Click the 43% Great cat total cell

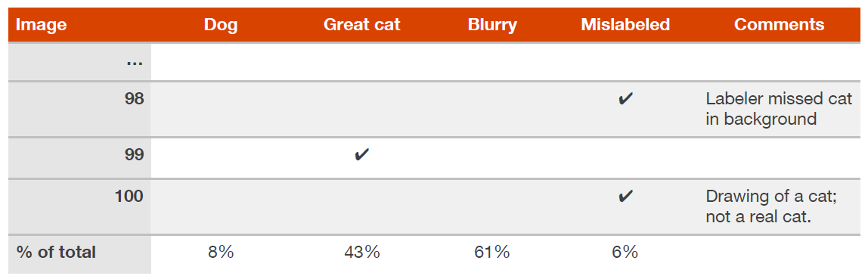coord(361,253)
